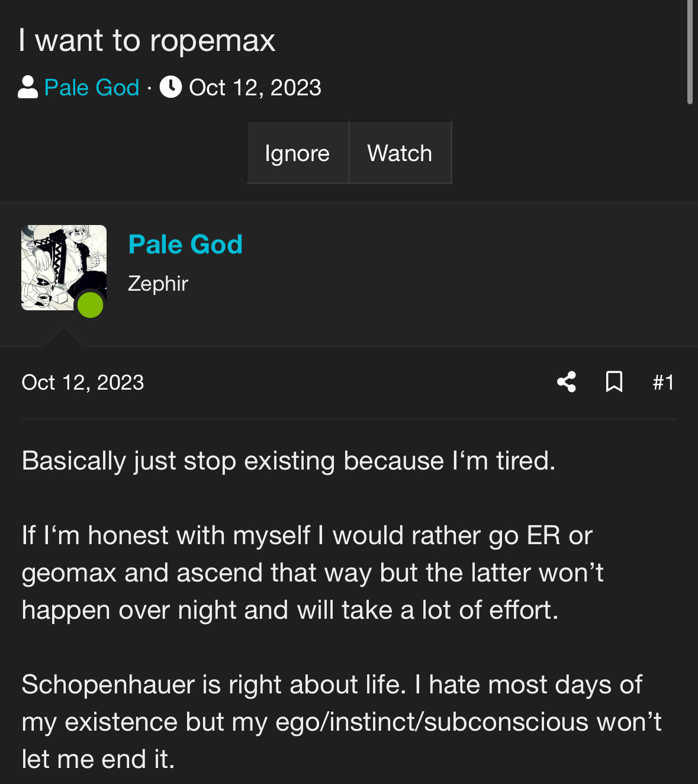Click the thread title heading
The image size is (698, 784).
pyautogui.click(x=147, y=41)
